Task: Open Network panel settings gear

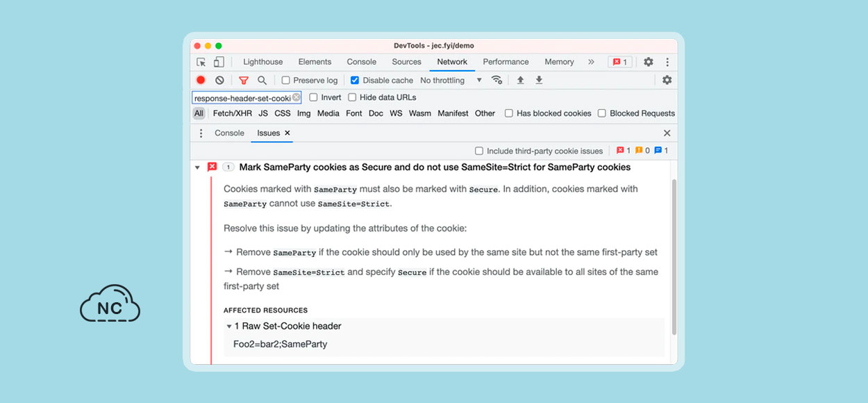Action: click(x=667, y=80)
